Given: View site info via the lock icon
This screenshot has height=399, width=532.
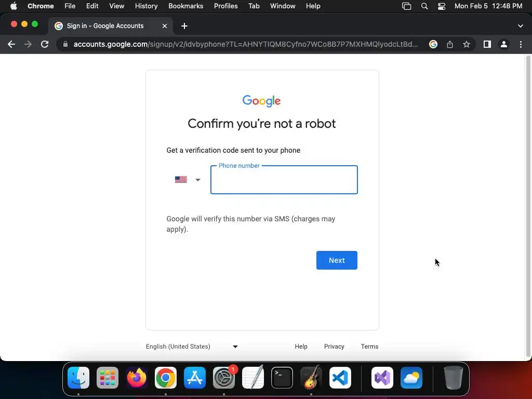Looking at the screenshot, I should [65, 44].
